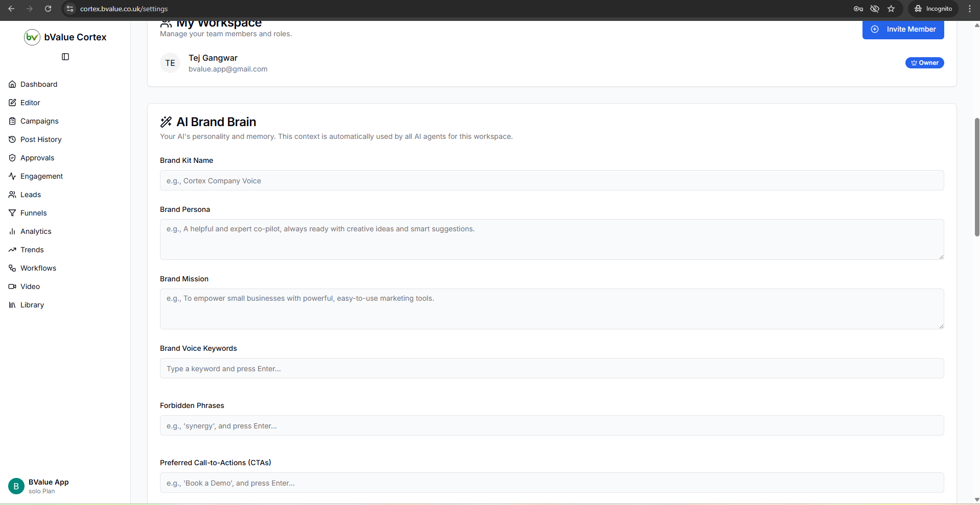This screenshot has height=505, width=980.
Task: Click the Incognito profile indicator
Action: point(932,9)
